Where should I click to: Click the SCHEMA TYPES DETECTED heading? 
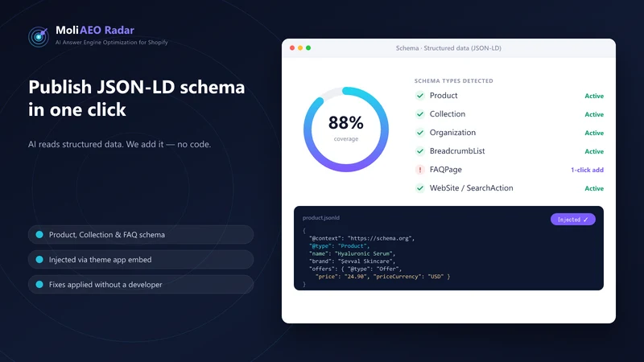453,81
